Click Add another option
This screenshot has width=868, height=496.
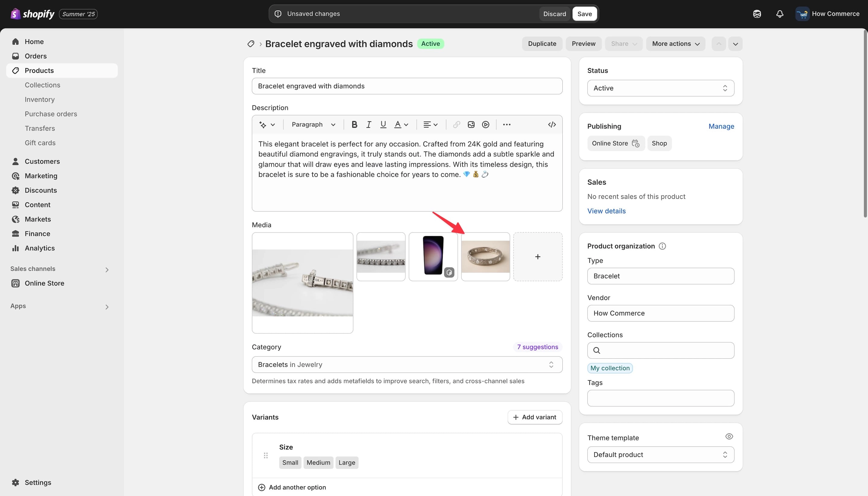(292, 488)
